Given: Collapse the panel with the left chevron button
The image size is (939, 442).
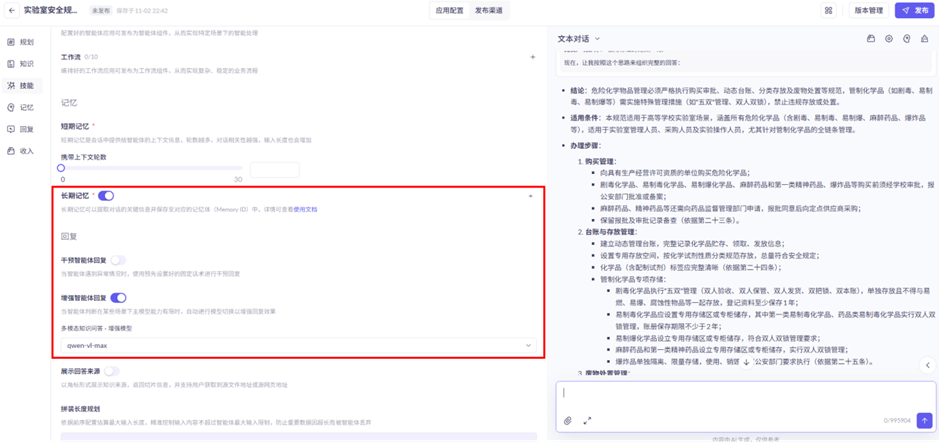Looking at the screenshot, I should 927,364.
